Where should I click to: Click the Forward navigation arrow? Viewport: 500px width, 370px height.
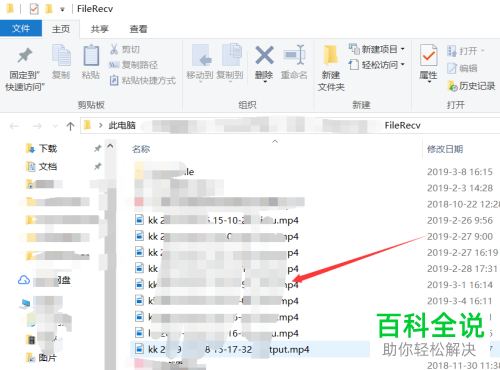(37, 126)
